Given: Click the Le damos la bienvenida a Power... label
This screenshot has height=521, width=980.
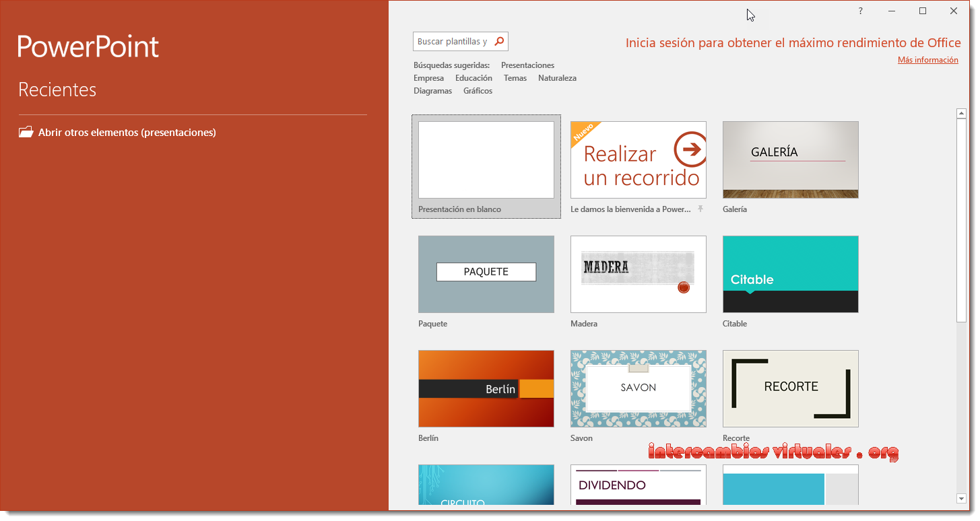Looking at the screenshot, I should point(630,209).
